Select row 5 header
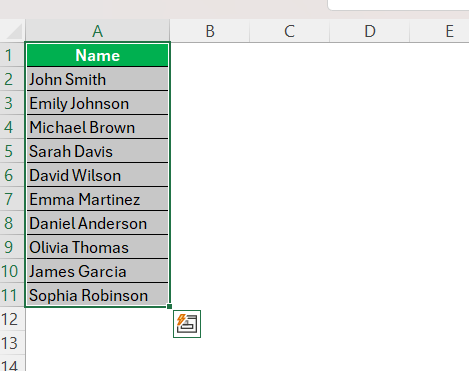This screenshot has height=371, width=469. pos(12,151)
